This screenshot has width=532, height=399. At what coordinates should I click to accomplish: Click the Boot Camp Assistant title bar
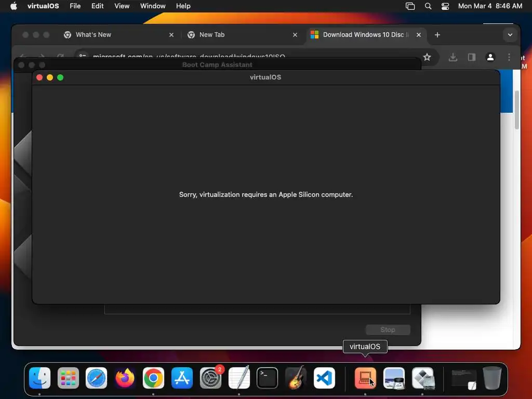pyautogui.click(x=217, y=64)
